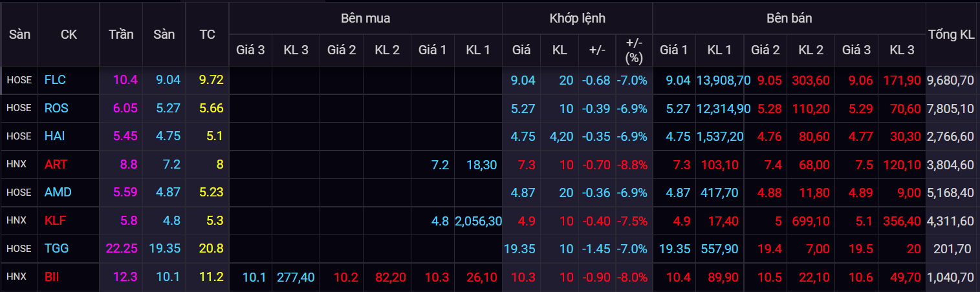The height and width of the screenshot is (292, 980).
Task: Click the TC column header
Action: point(207,35)
